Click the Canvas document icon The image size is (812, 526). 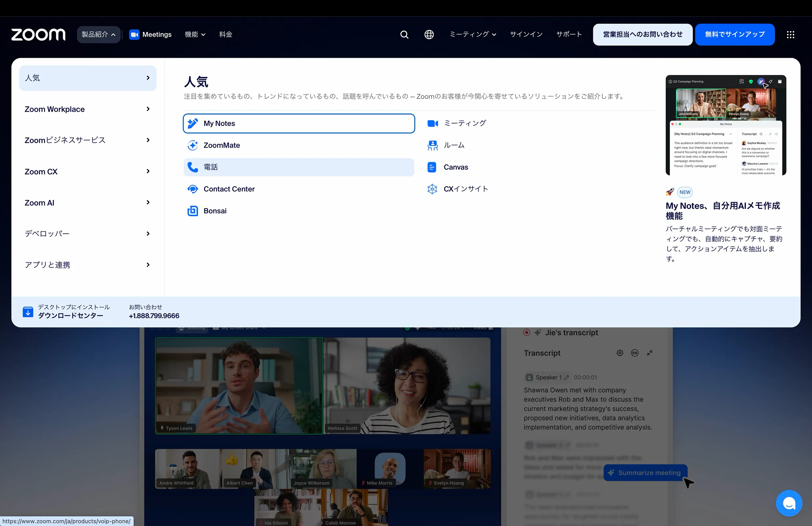click(x=432, y=167)
